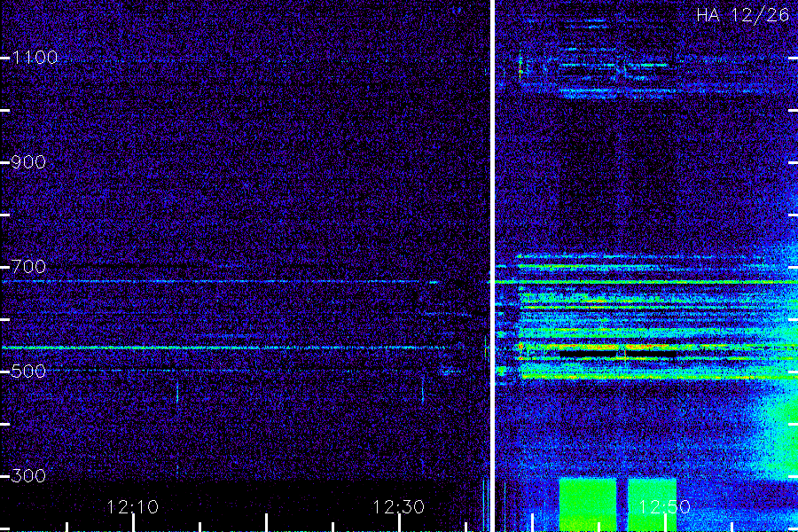Click the 900 frequency axis label

(x=28, y=162)
